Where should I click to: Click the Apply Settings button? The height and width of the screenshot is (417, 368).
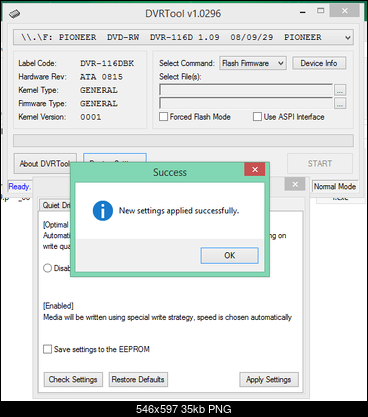point(269,379)
